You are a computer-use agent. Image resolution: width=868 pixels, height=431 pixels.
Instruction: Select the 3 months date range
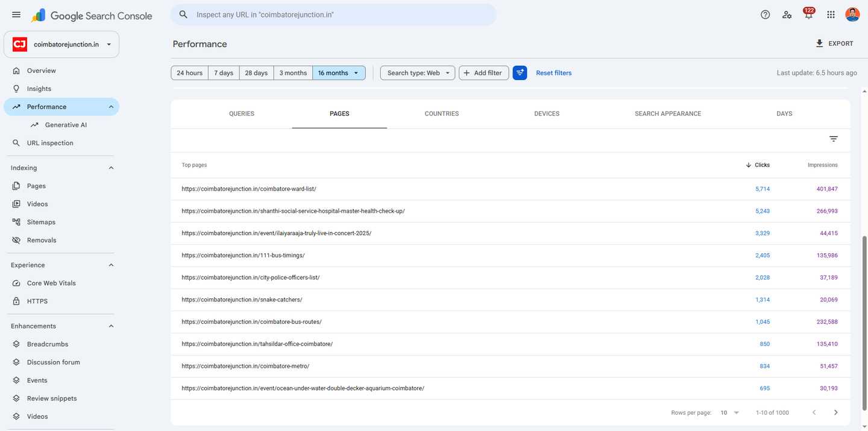[293, 73]
